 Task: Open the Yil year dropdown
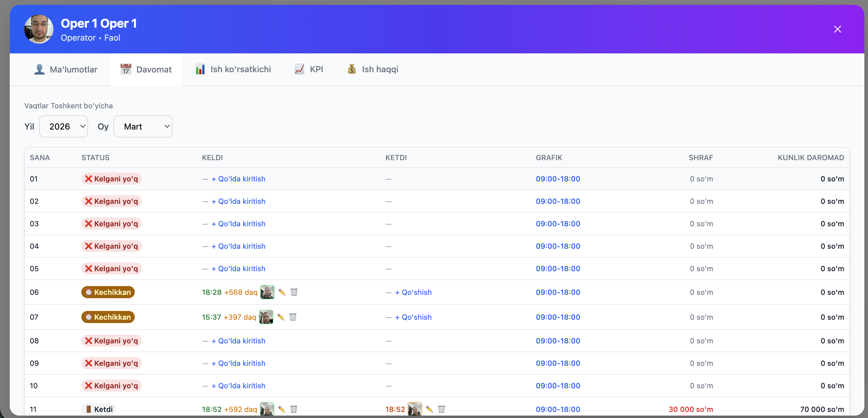pyautogui.click(x=64, y=126)
